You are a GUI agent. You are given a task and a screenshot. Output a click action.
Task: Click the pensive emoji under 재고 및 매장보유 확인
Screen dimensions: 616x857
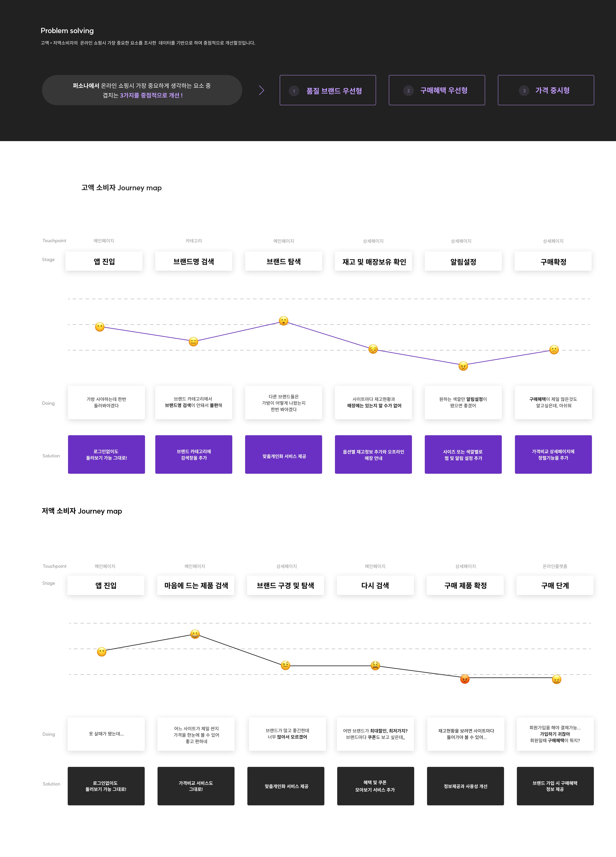373,349
